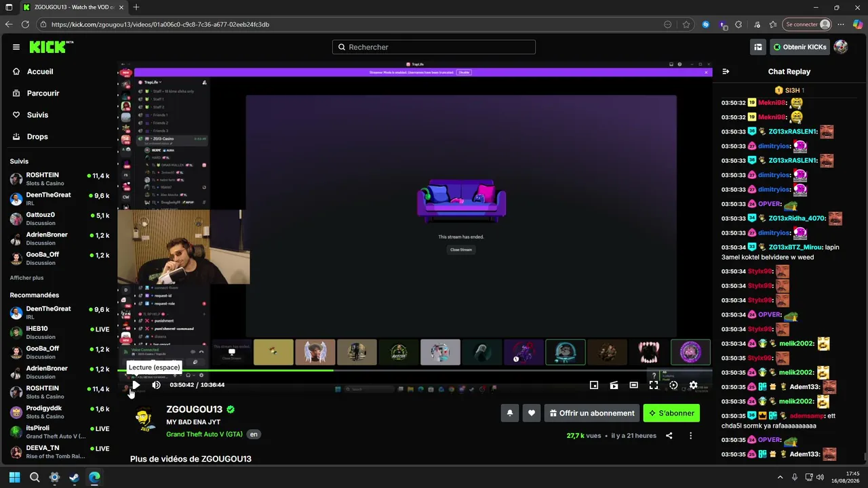Open video settings gear
The width and height of the screenshot is (868, 488).
coord(693,385)
